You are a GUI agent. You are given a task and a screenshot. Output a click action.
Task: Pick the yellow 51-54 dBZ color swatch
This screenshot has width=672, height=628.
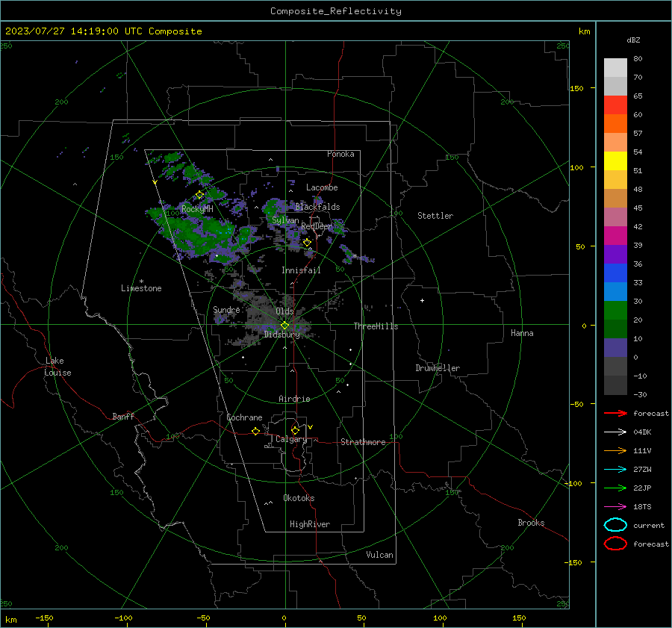click(x=615, y=161)
